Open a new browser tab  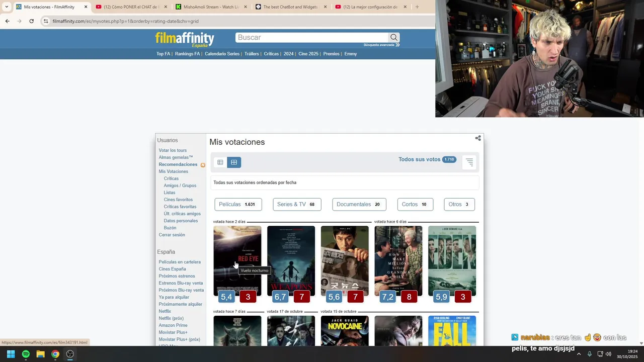(417, 7)
